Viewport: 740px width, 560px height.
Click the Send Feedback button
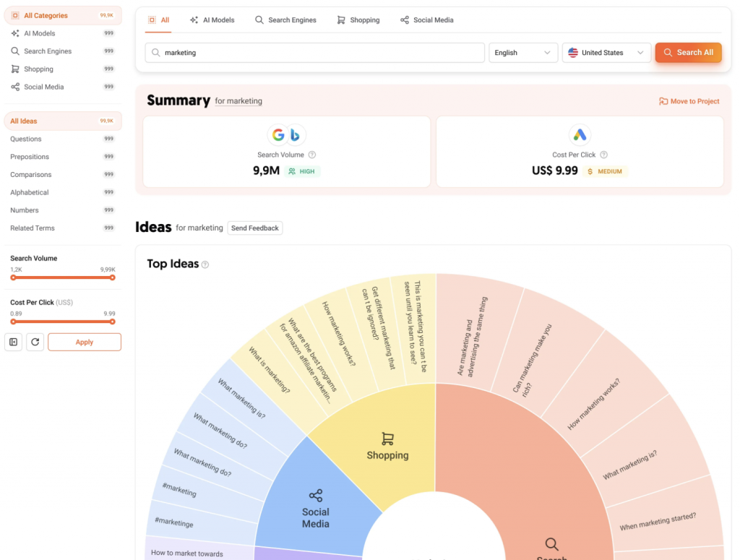coord(254,228)
